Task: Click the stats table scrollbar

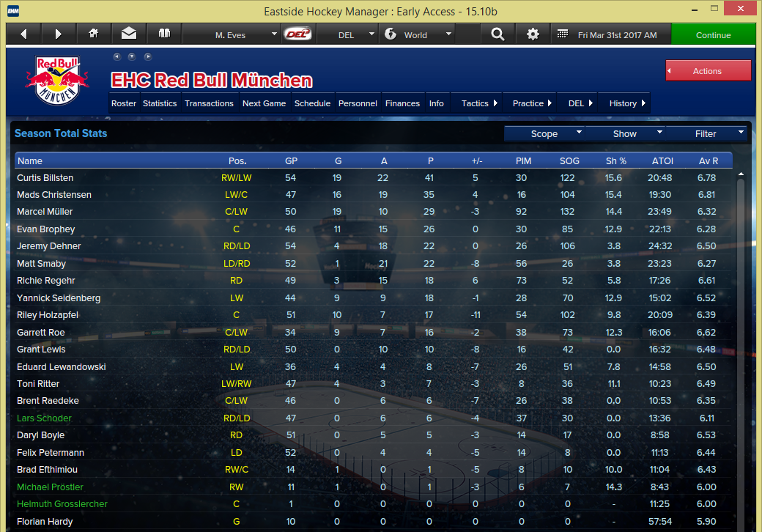Action: [741, 355]
